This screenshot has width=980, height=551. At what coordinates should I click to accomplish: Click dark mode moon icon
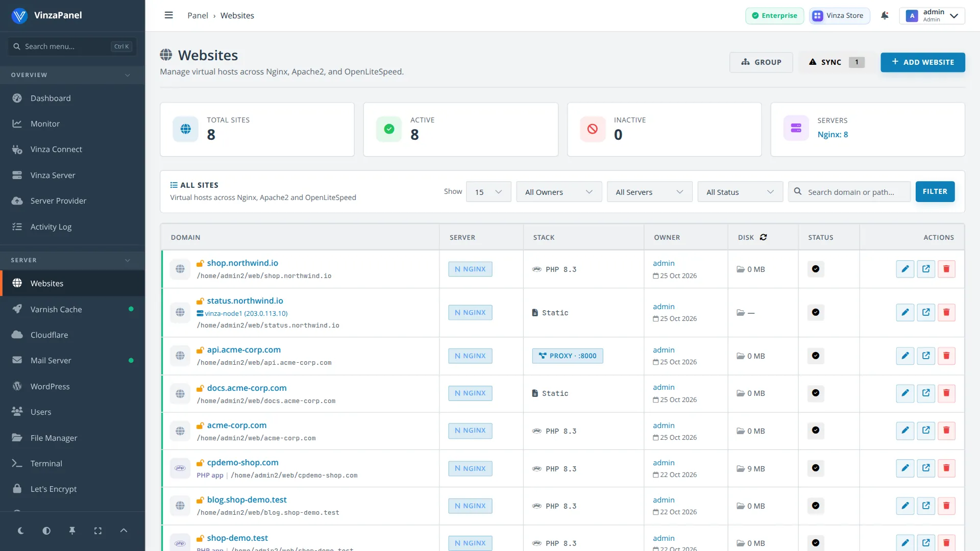[21, 531]
